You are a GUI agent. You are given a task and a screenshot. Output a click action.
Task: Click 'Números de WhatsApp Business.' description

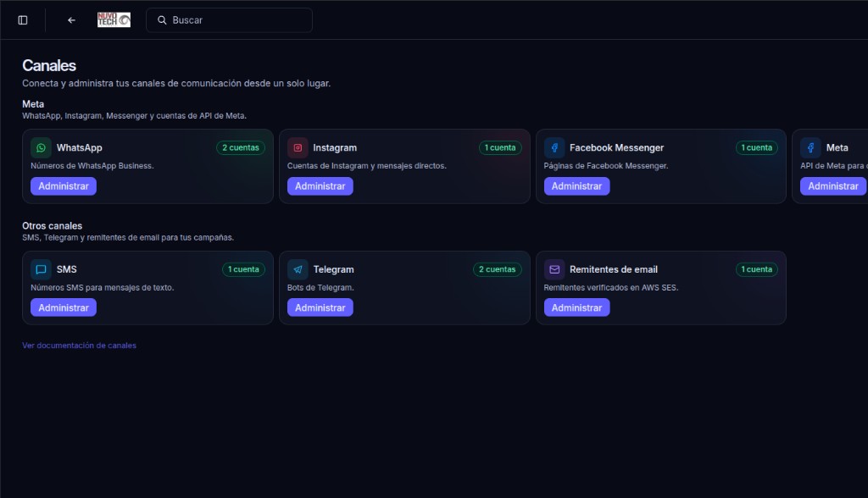pyautogui.click(x=92, y=166)
